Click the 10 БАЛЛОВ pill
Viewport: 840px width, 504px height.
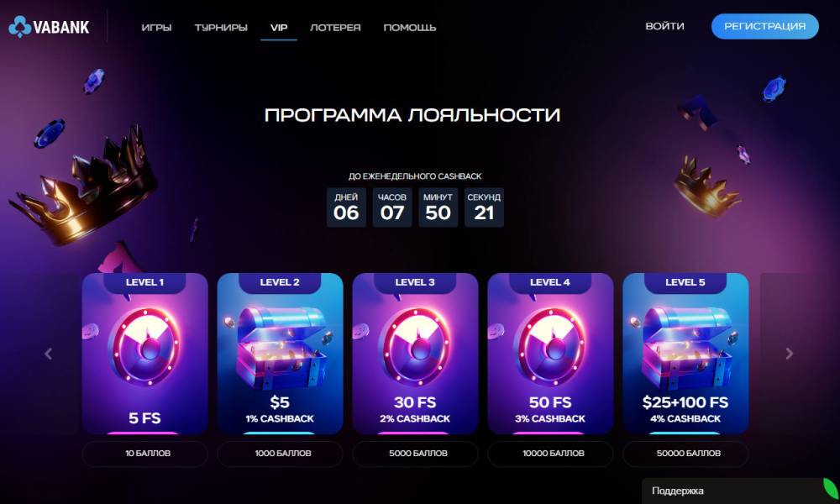tap(144, 454)
